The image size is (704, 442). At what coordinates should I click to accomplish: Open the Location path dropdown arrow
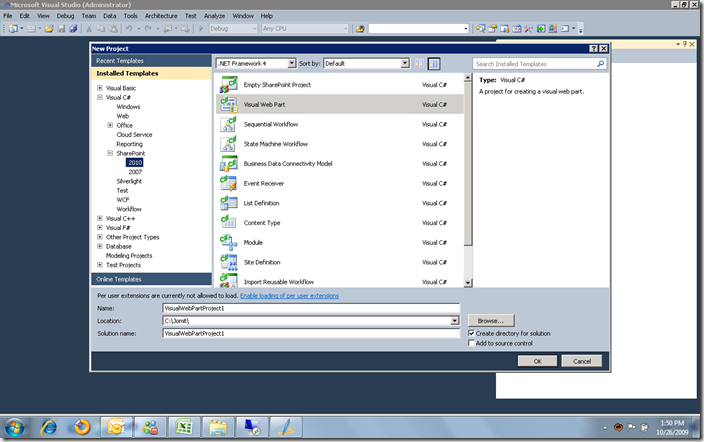pos(455,321)
